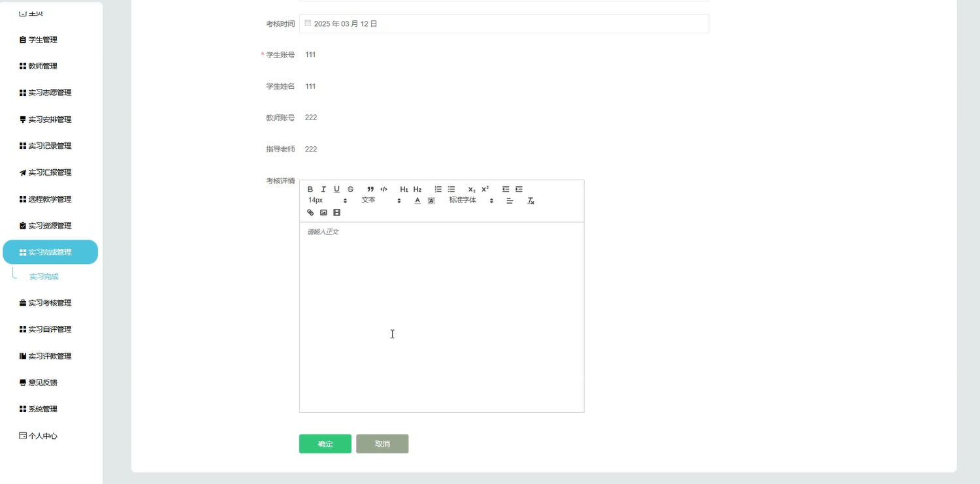
Task: Switch text to superscript
Action: pos(484,189)
